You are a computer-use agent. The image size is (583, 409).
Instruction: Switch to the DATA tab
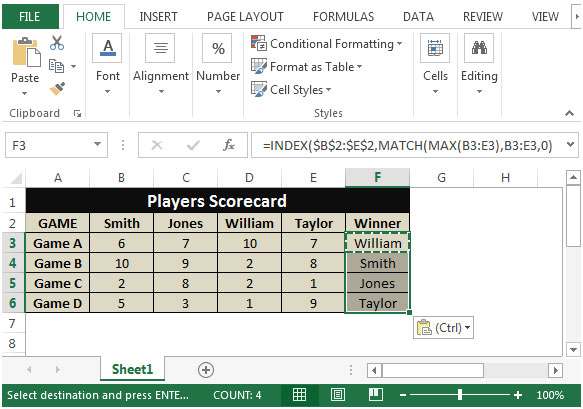[x=418, y=16]
